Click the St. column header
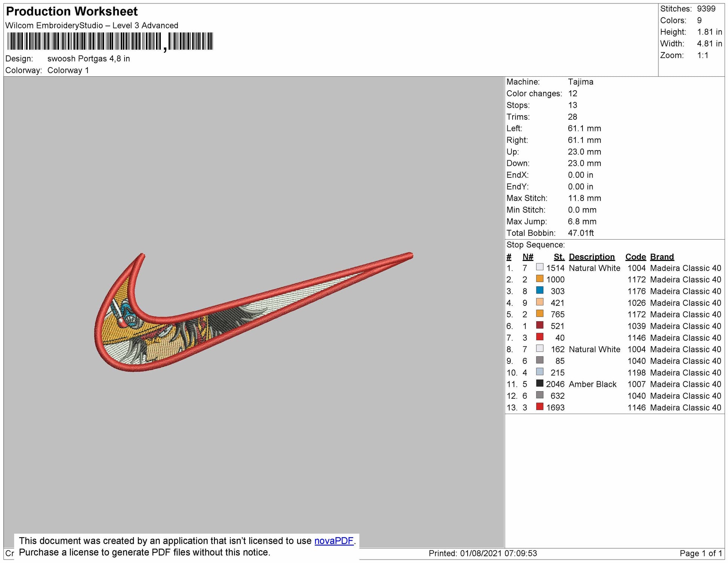 coord(559,257)
